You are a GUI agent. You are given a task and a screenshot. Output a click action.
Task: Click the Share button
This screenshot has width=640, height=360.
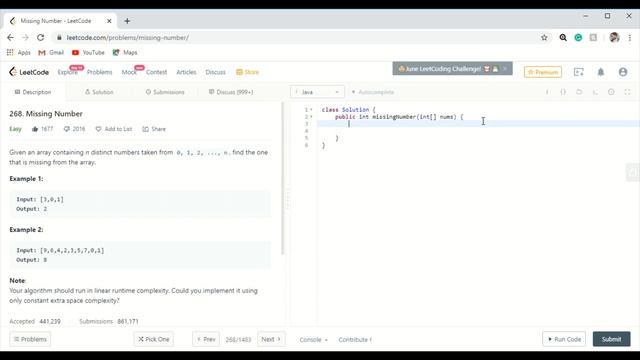pos(154,129)
